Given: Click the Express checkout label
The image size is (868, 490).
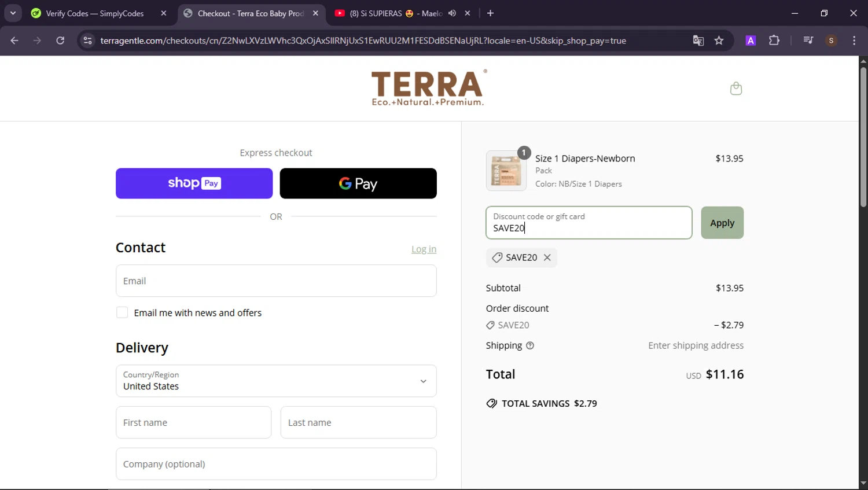Looking at the screenshot, I should pyautogui.click(x=276, y=153).
